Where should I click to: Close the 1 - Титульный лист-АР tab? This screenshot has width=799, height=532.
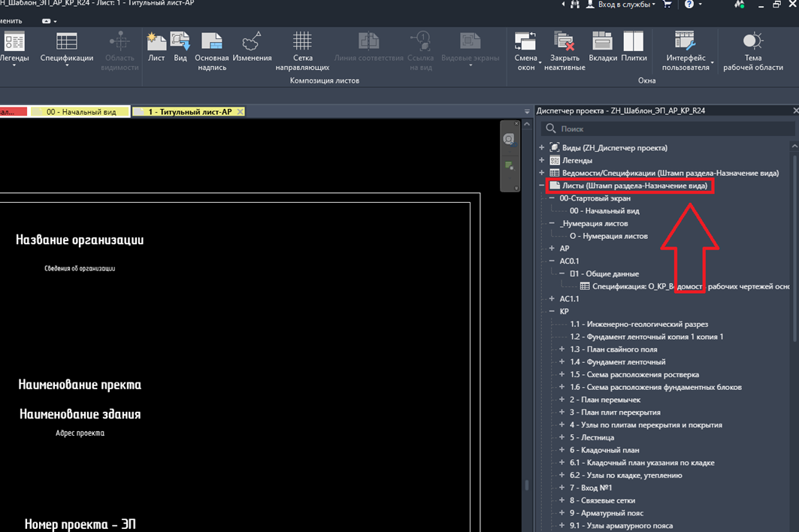pyautogui.click(x=240, y=112)
